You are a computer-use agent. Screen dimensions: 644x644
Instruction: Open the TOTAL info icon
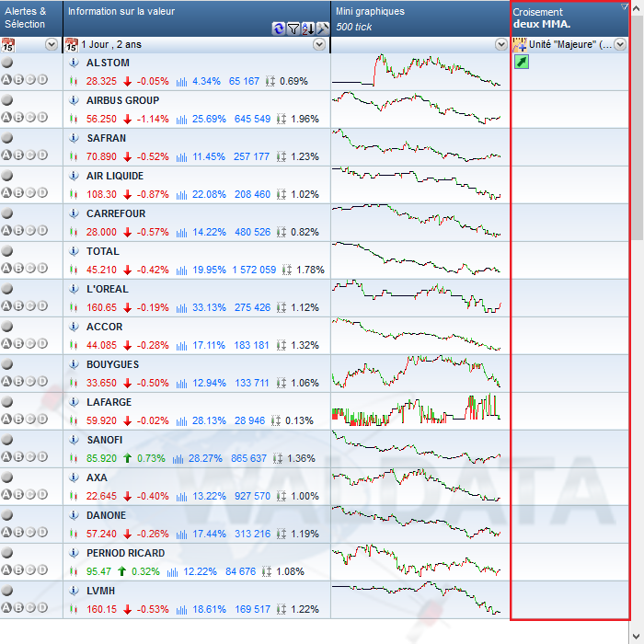[x=74, y=251]
